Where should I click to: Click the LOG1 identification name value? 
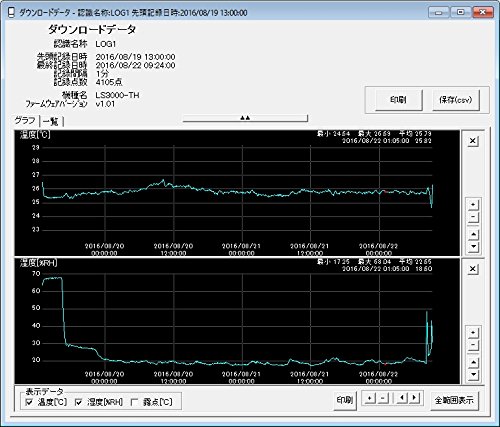pos(106,44)
